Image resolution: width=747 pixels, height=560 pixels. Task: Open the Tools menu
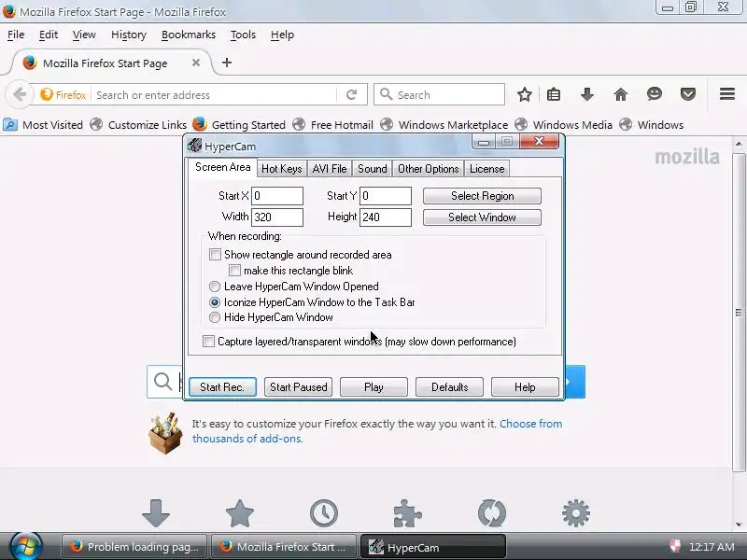coord(243,35)
